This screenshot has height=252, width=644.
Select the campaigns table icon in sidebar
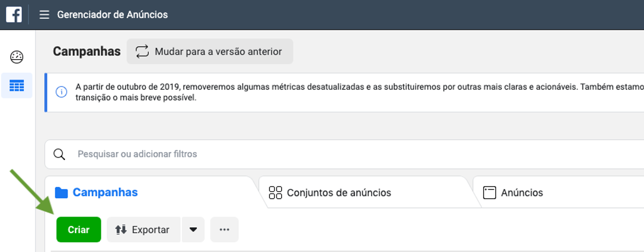point(17,85)
